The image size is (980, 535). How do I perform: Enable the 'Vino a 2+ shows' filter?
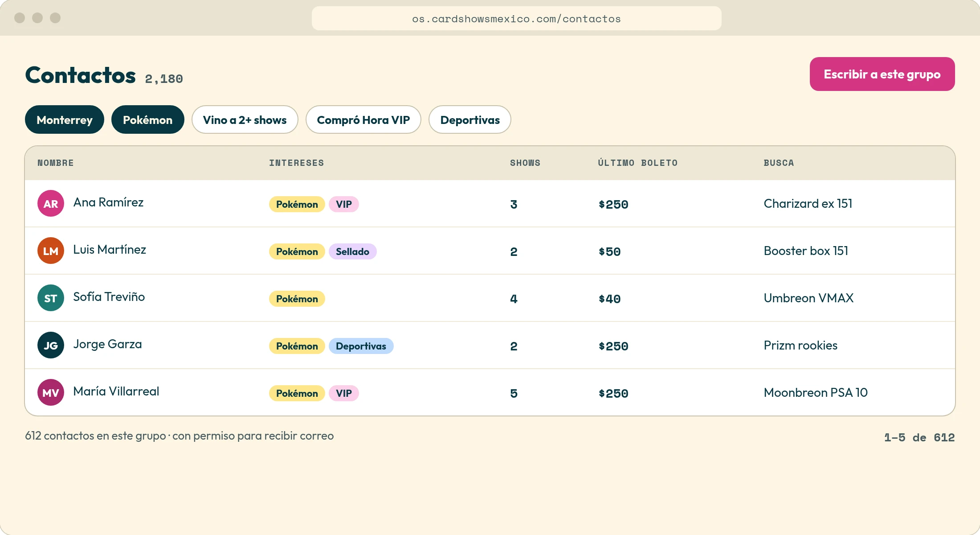245,119
